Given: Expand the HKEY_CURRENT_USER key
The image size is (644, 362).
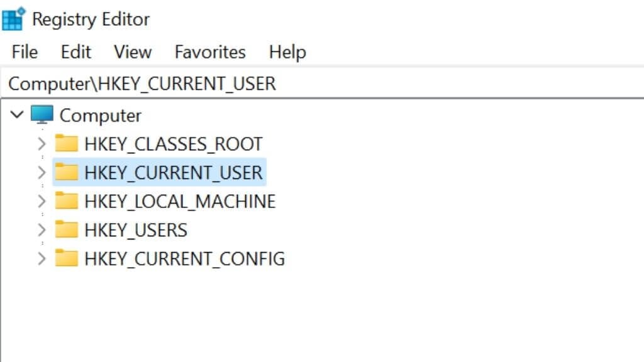Looking at the screenshot, I should click(42, 172).
